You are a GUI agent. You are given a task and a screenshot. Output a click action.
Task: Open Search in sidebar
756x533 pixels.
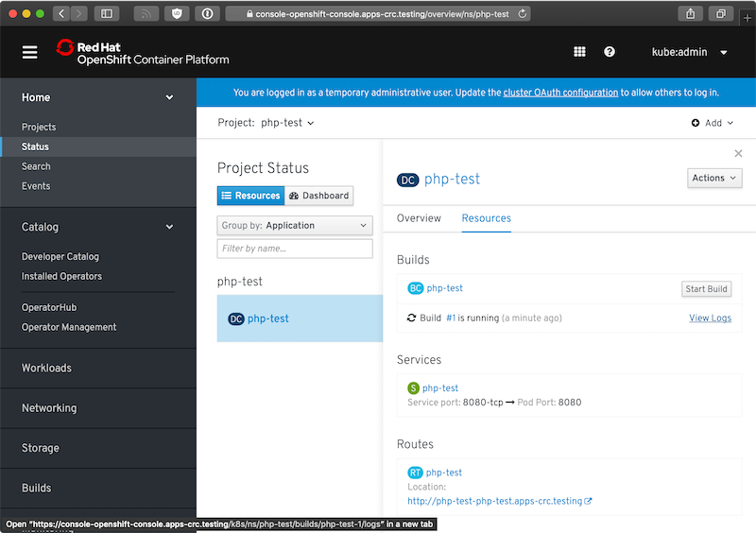pyautogui.click(x=36, y=166)
